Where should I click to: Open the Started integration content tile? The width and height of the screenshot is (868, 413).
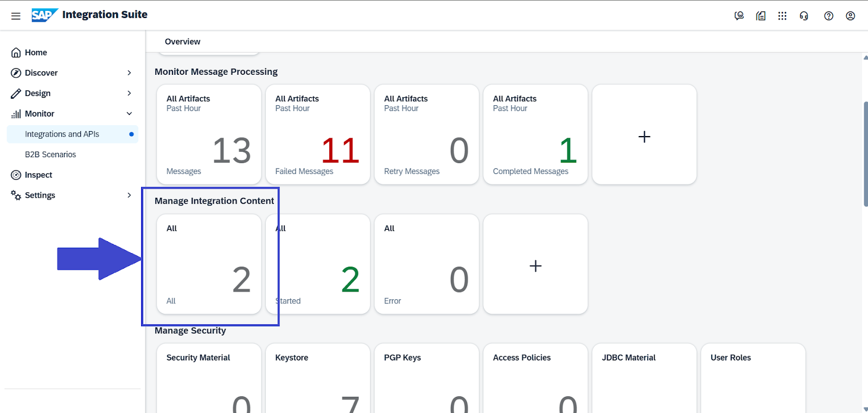point(318,264)
